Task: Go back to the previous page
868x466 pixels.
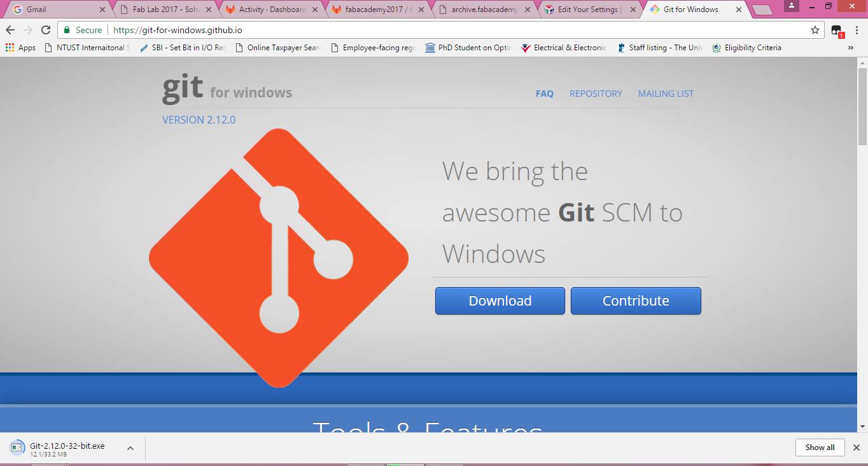Action: click(x=10, y=30)
